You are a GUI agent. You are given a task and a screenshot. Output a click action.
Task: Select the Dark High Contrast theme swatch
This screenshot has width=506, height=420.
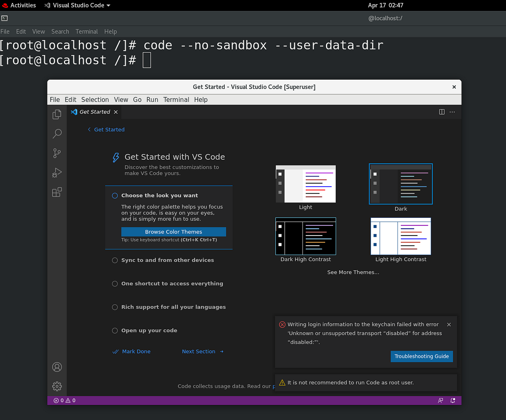point(305,236)
